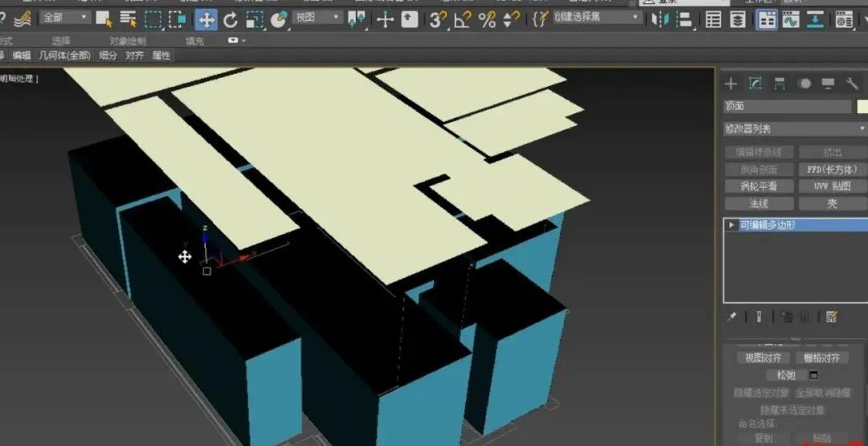The image size is (868, 446).
Task: Open Configure Modifier Sets icon
Action: click(831, 317)
